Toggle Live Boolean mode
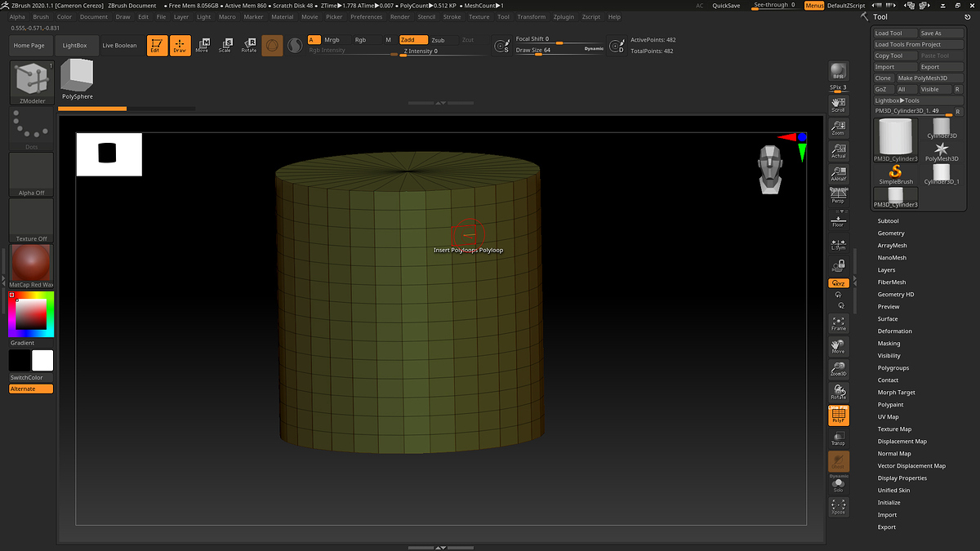Image resolution: width=980 pixels, height=551 pixels. (x=120, y=46)
